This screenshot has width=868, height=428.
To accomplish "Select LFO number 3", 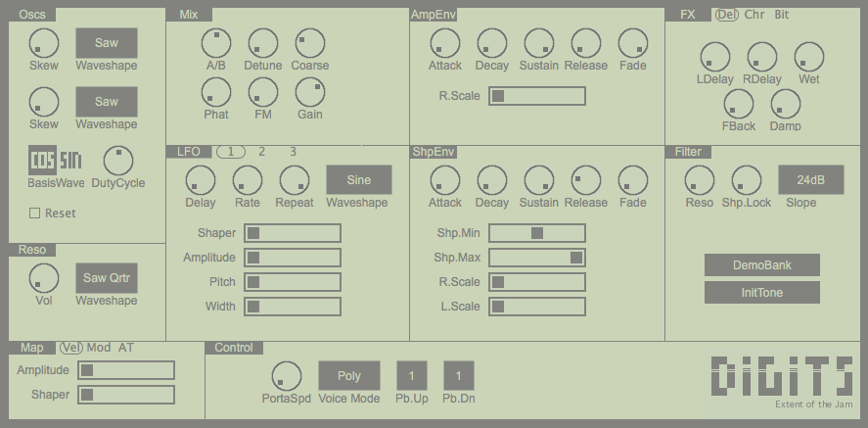I will pyautogui.click(x=293, y=152).
